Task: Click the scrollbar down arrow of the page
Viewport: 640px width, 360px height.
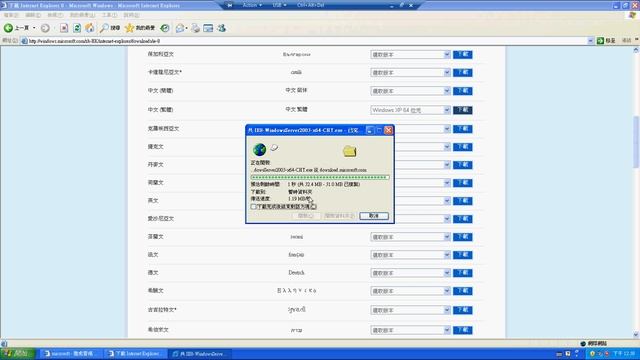Action: click(636, 335)
